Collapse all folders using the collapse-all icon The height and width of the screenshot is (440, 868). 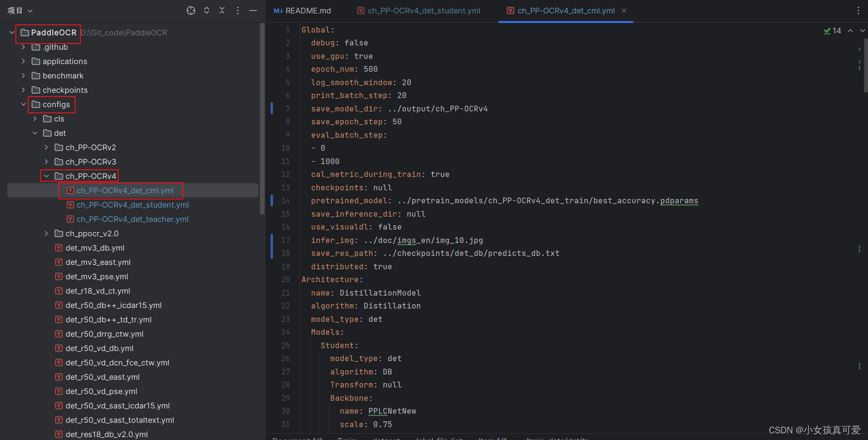point(222,11)
